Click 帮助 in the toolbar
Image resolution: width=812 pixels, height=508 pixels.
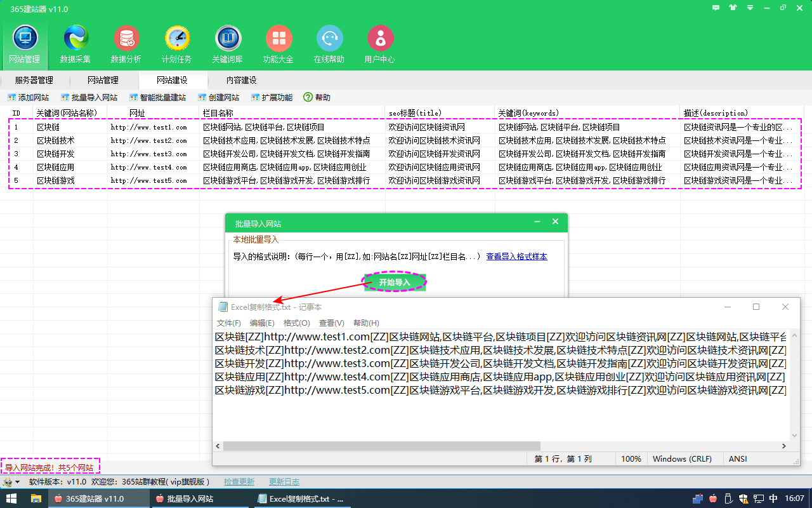(x=317, y=97)
